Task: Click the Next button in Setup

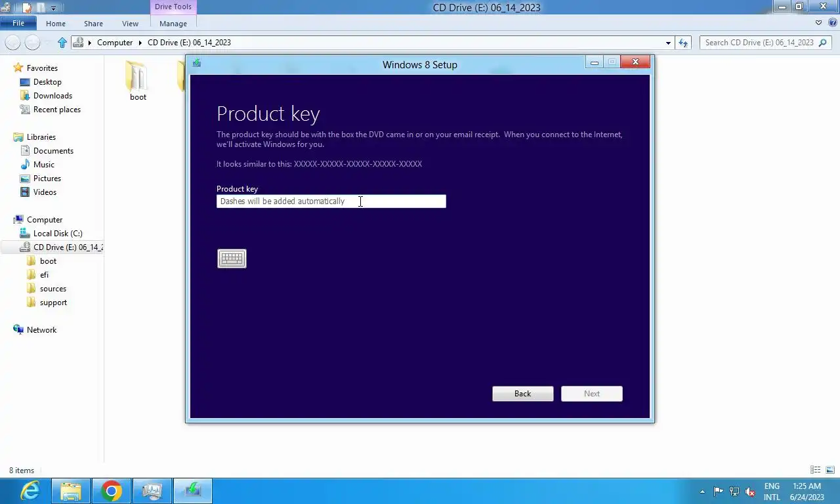Action: [592, 394]
